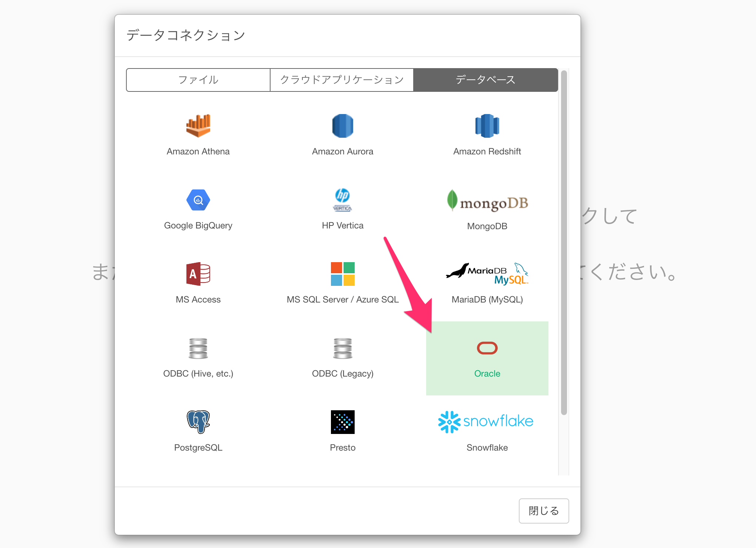Click the MongoDB caption text
Image resolution: width=756 pixels, height=548 pixels.
(x=487, y=226)
